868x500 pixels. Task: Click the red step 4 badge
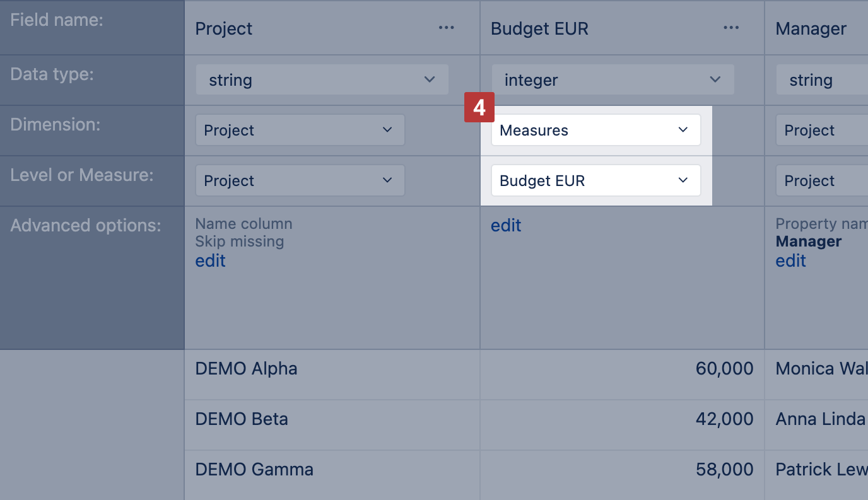[x=479, y=108]
